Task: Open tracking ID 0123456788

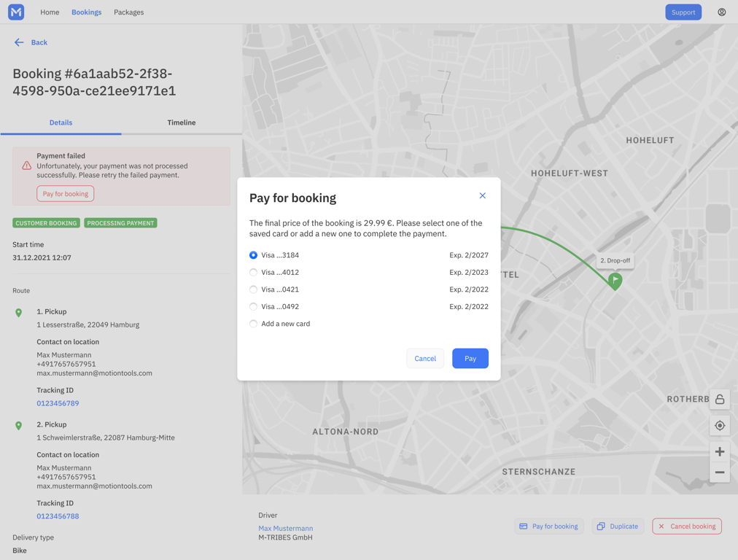Action: (x=58, y=516)
